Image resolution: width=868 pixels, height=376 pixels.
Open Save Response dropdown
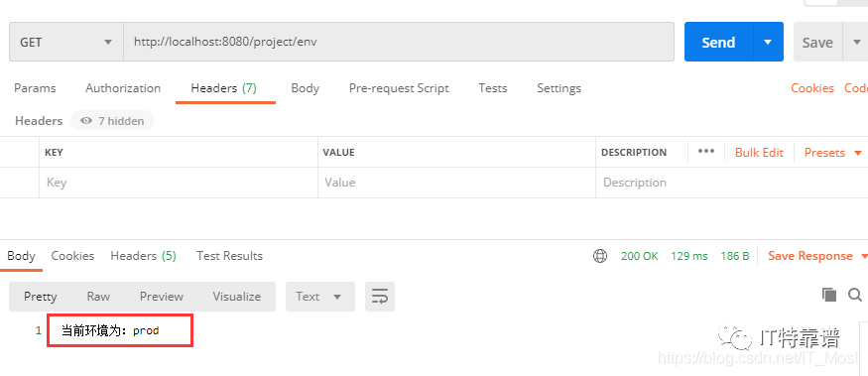click(x=817, y=256)
